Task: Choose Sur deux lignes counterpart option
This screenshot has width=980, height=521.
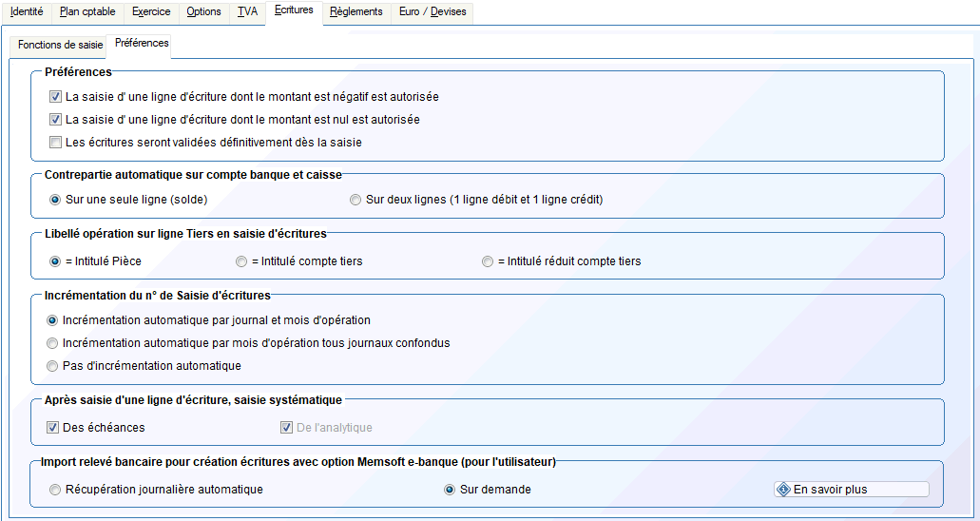Action: (x=355, y=200)
